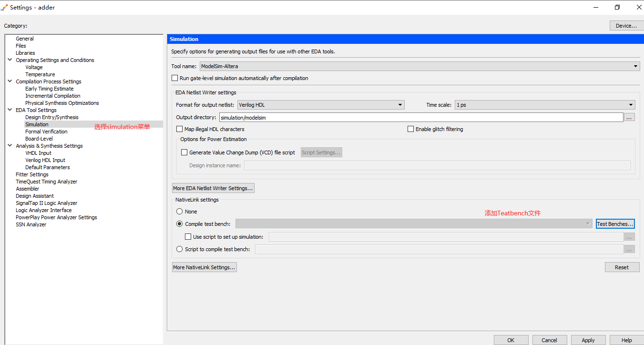Select Voltage settings item
The width and height of the screenshot is (644, 345).
pyautogui.click(x=34, y=67)
